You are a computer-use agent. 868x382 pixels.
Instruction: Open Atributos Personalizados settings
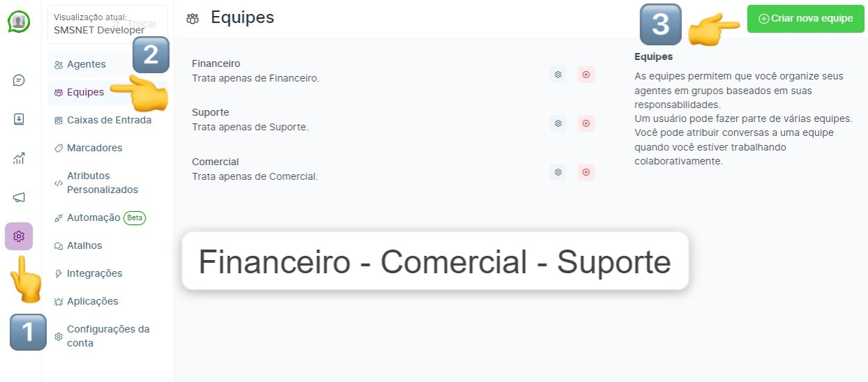point(102,183)
